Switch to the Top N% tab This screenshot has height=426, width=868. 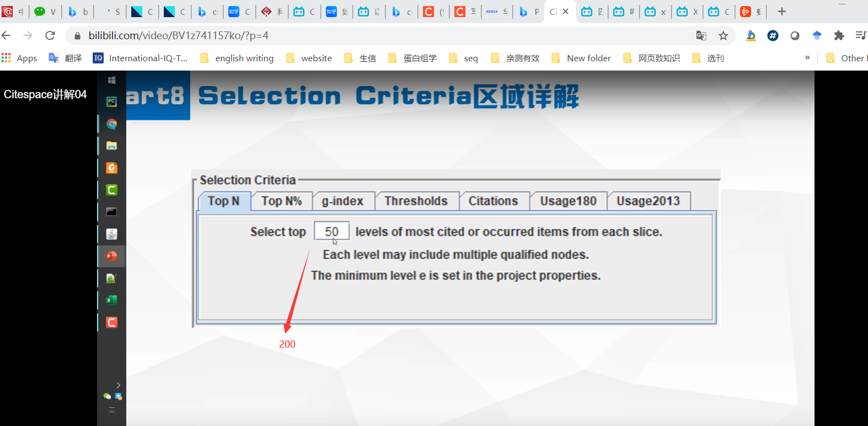(281, 201)
